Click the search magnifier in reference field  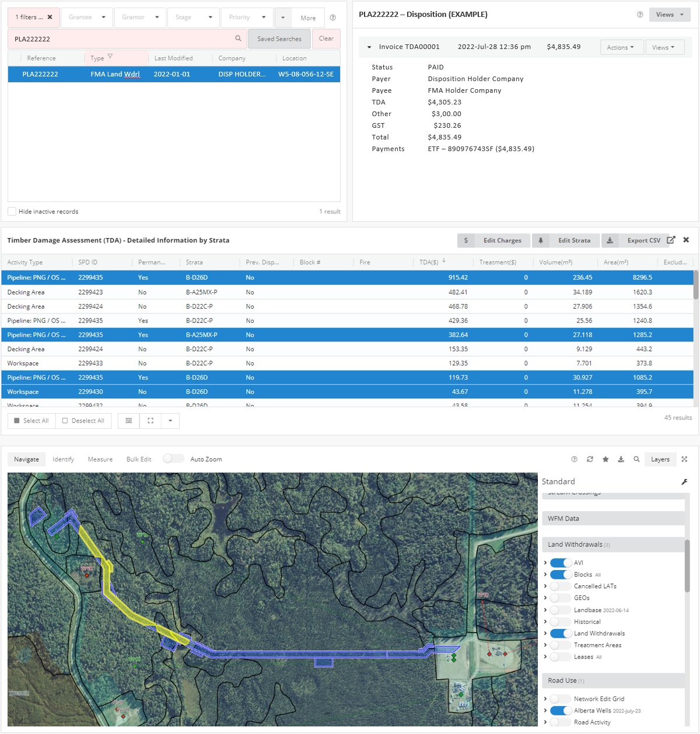coord(238,39)
